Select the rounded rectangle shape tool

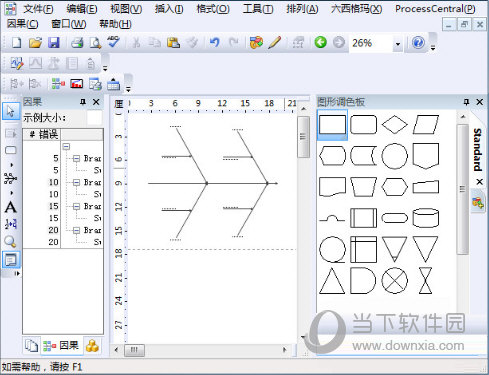[x=11, y=150]
